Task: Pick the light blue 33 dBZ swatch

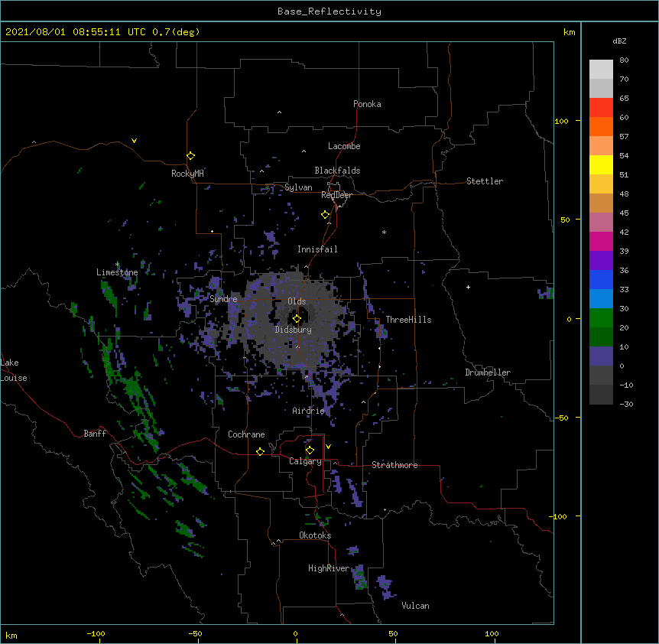Action: [x=601, y=299]
